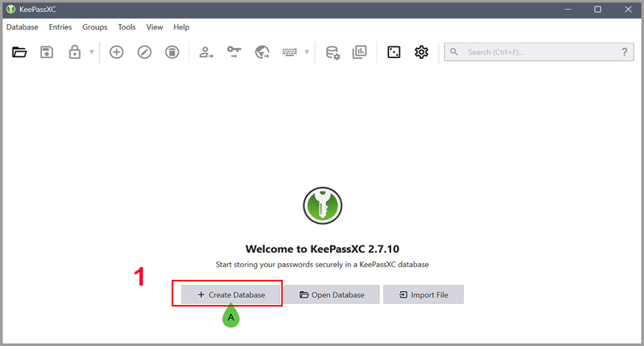Click the Create Database button
Viewport: 644px width, 346px height.
point(231,295)
